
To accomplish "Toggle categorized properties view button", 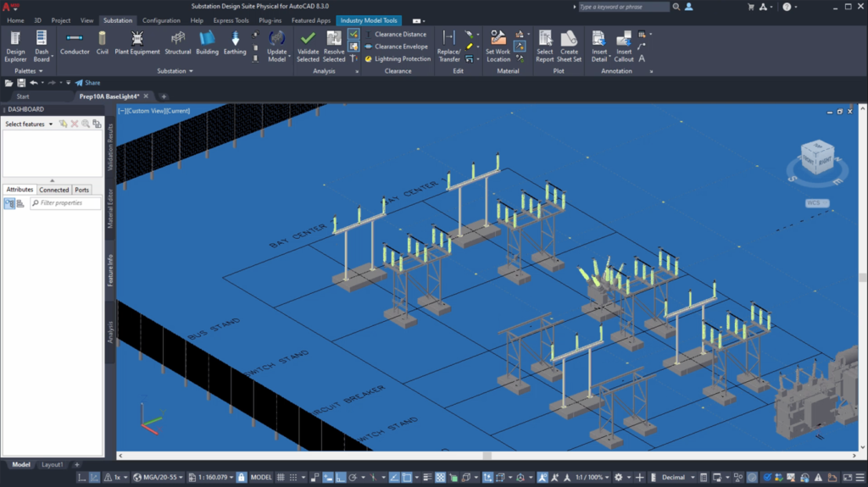I will click(x=9, y=203).
